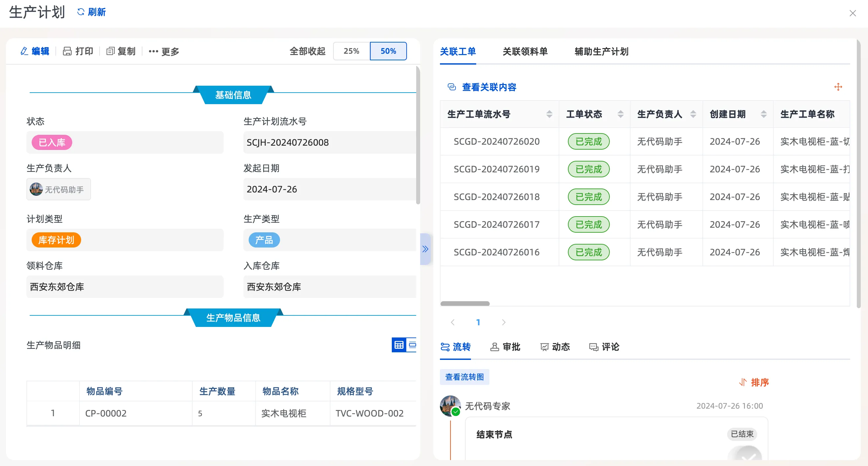Select the 25% width option

[351, 51]
